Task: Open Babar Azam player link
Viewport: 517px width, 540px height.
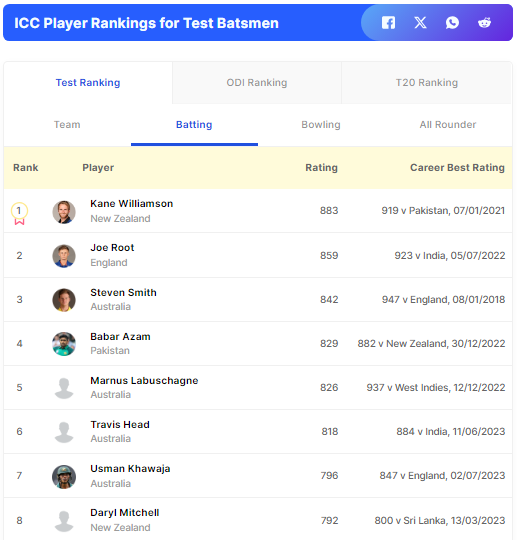Action: coord(120,336)
